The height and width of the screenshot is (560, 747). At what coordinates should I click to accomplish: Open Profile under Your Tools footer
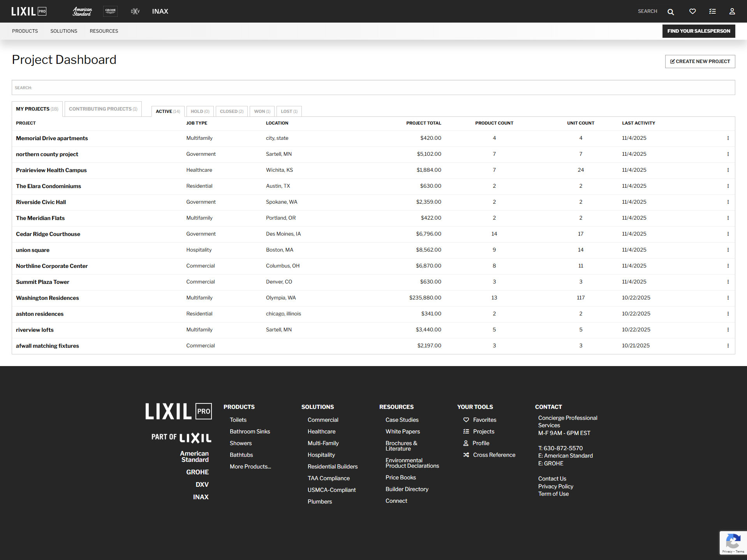(x=481, y=443)
